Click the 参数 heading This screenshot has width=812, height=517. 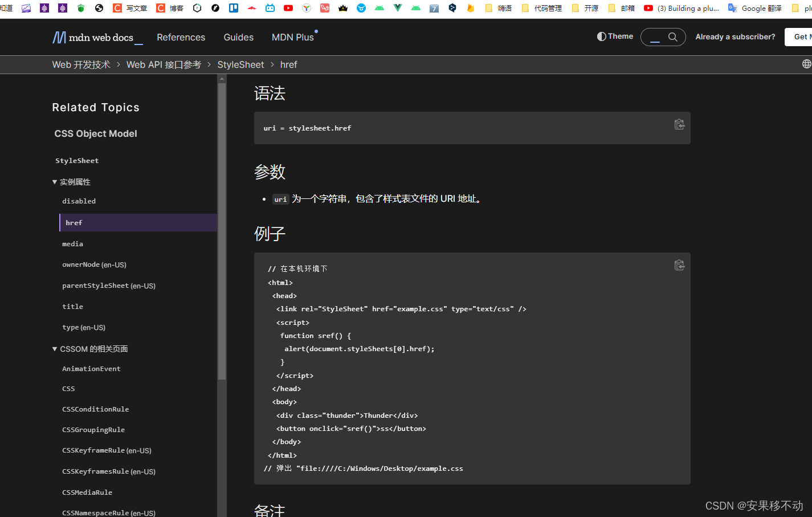pyautogui.click(x=270, y=172)
